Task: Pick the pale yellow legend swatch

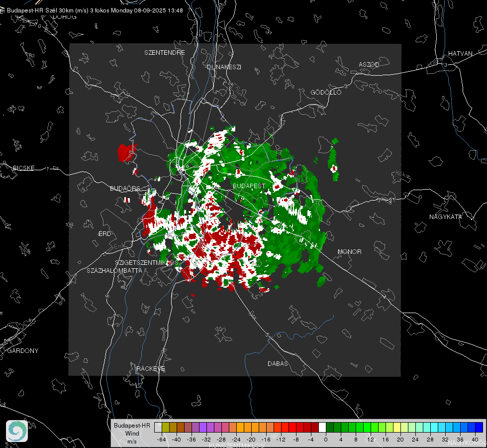Action: (397, 428)
